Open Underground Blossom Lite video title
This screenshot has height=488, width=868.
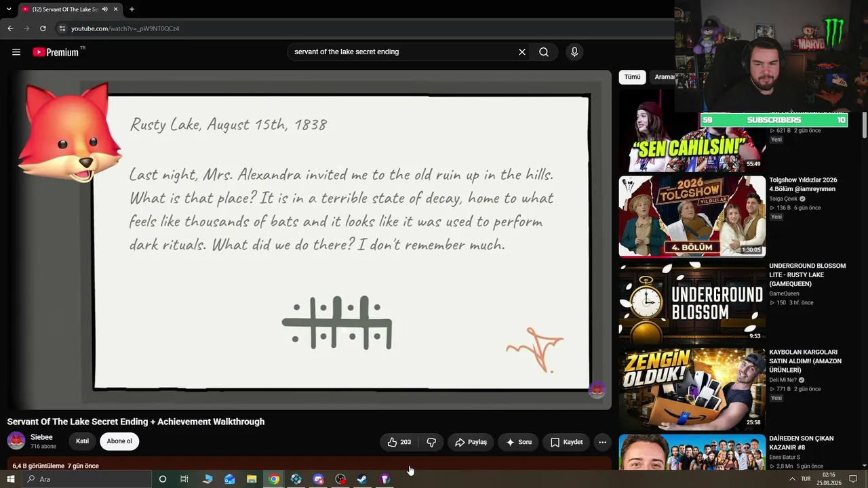(x=807, y=274)
